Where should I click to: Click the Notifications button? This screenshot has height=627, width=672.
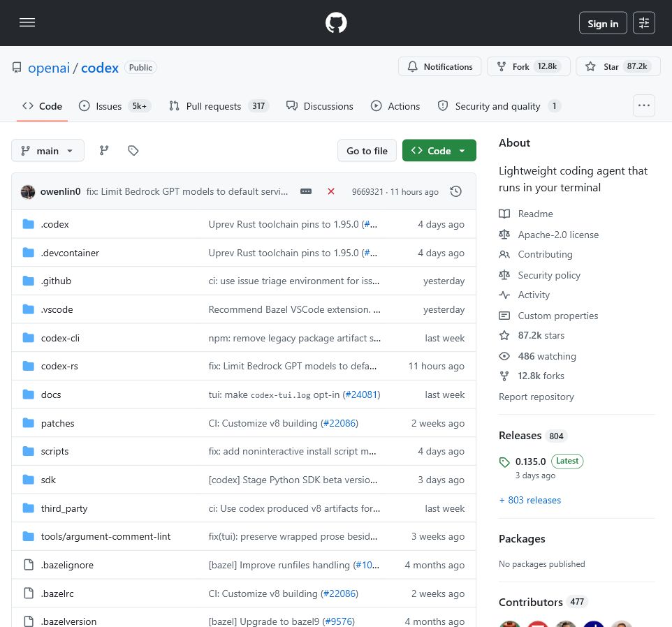pos(439,67)
